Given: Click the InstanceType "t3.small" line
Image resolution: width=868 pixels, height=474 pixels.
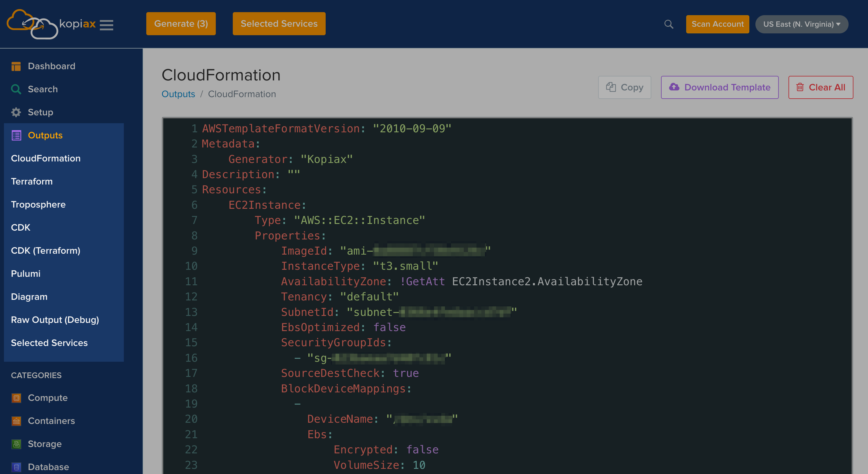Looking at the screenshot, I should 360,266.
